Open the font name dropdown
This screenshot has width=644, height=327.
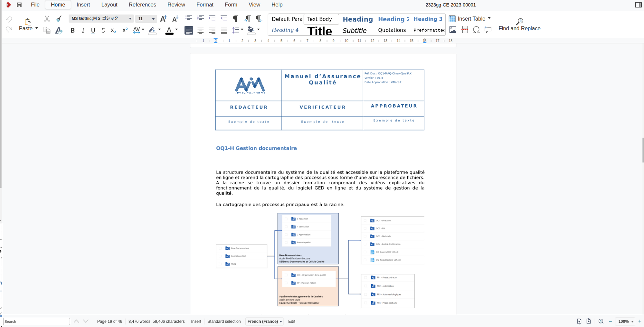click(x=130, y=18)
